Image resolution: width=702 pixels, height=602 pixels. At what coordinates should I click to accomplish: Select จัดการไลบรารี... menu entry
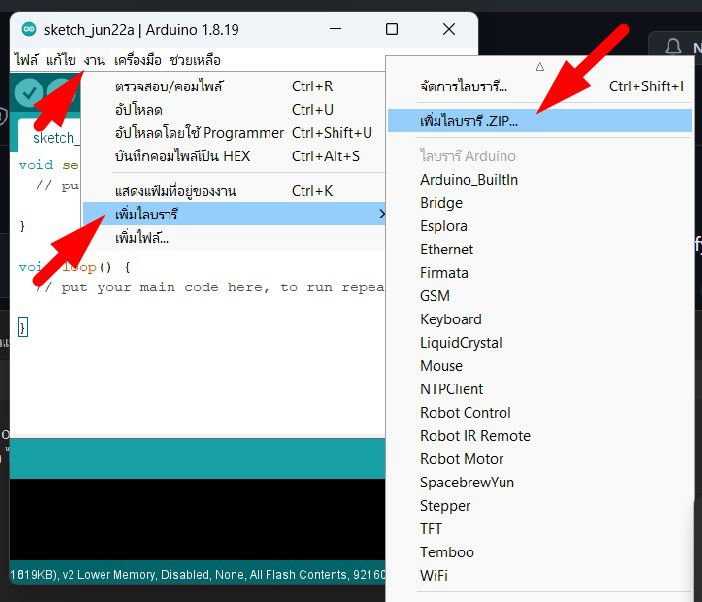[x=464, y=87]
